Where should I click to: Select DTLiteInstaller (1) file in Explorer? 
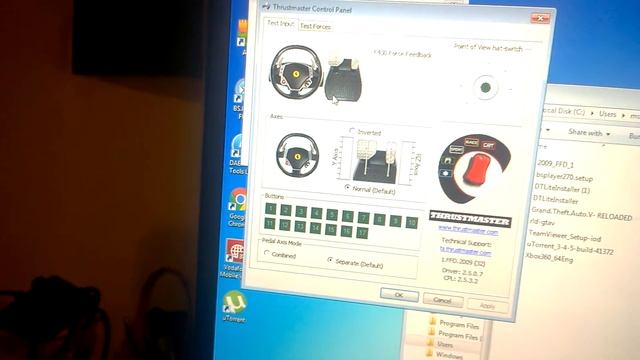(562, 189)
